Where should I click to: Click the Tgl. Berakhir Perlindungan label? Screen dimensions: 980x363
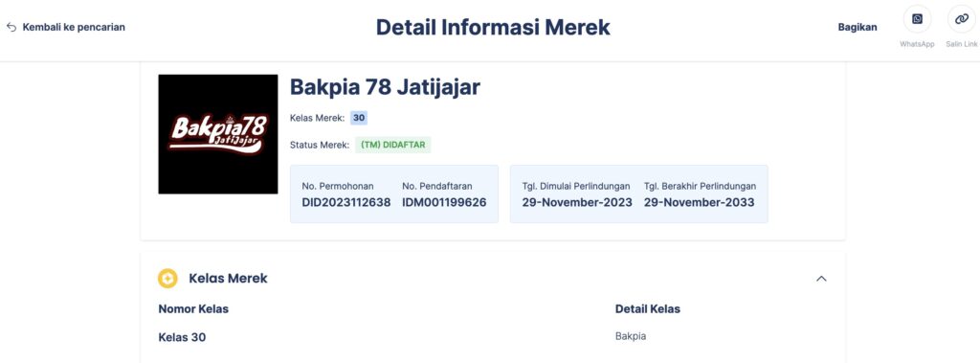tap(700, 186)
